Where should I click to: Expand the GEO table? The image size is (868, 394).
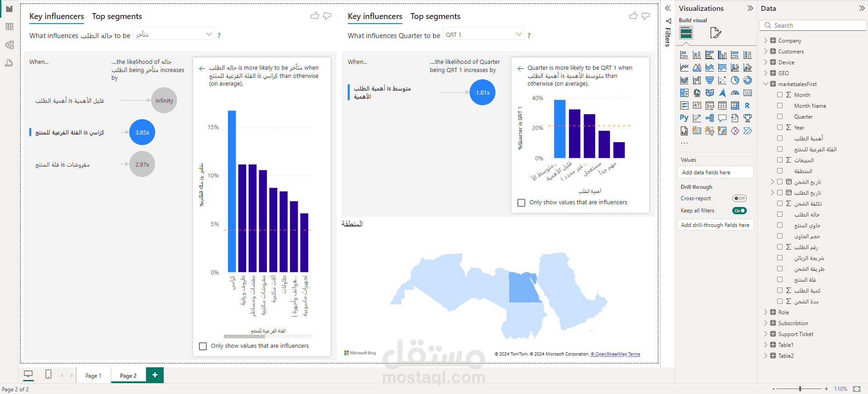[x=766, y=73]
